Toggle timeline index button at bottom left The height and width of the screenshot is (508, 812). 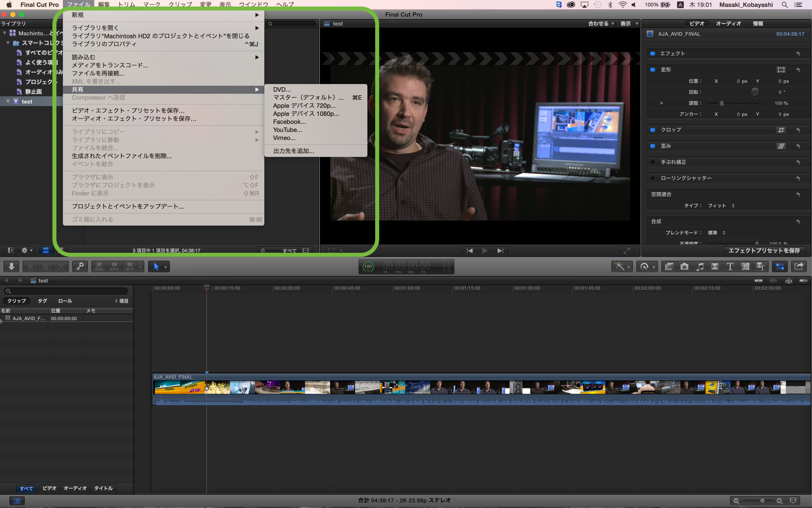click(x=17, y=501)
